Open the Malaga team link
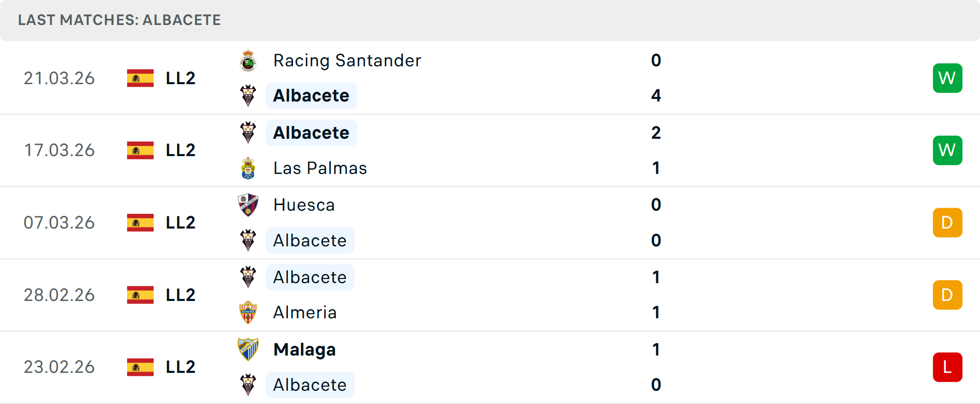The height and width of the screenshot is (404, 980). coord(305,350)
